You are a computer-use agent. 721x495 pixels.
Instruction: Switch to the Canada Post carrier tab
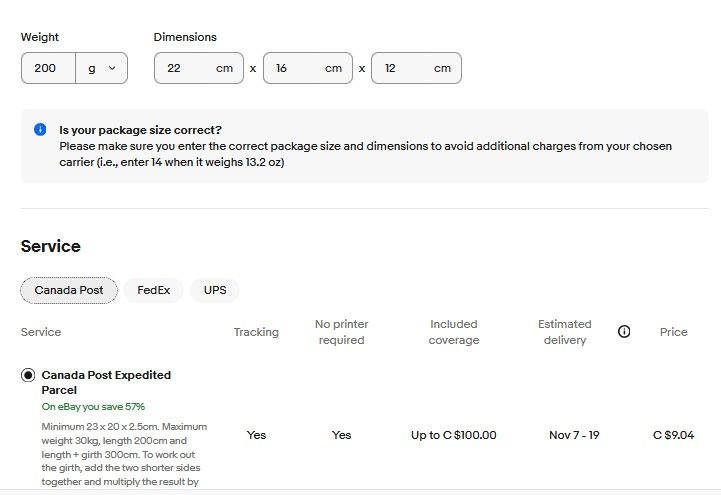69,291
